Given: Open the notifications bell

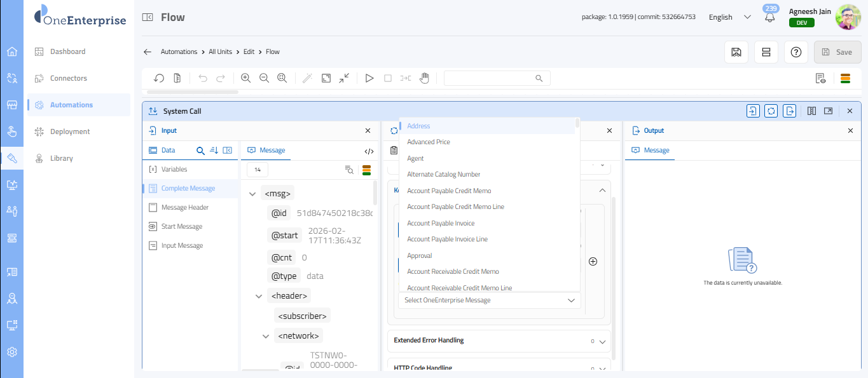Looking at the screenshot, I should 770,17.
